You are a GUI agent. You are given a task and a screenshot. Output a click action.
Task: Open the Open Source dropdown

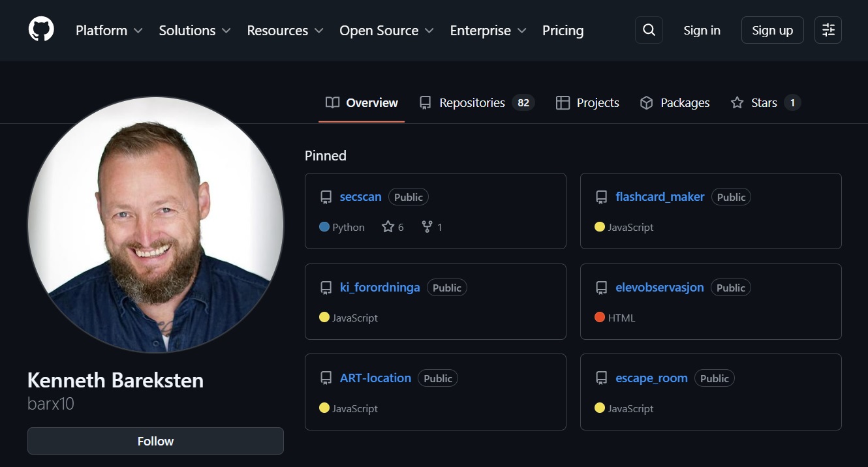(386, 30)
